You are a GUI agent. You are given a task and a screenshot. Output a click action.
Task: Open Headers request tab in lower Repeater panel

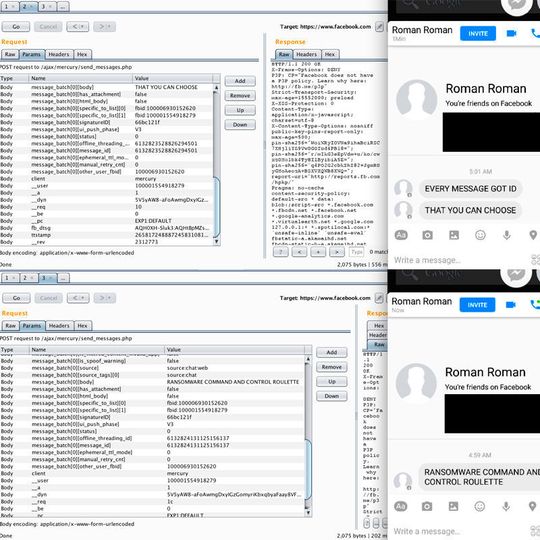[x=59, y=326]
